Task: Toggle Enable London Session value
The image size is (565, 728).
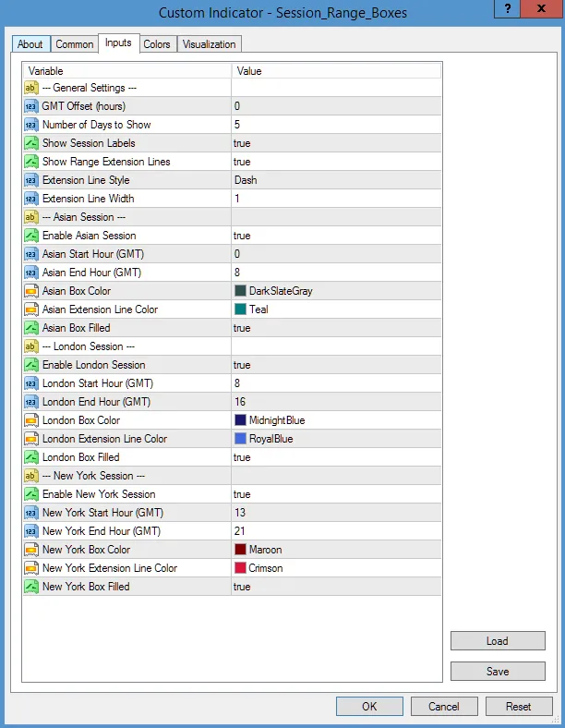Action: 336,365
